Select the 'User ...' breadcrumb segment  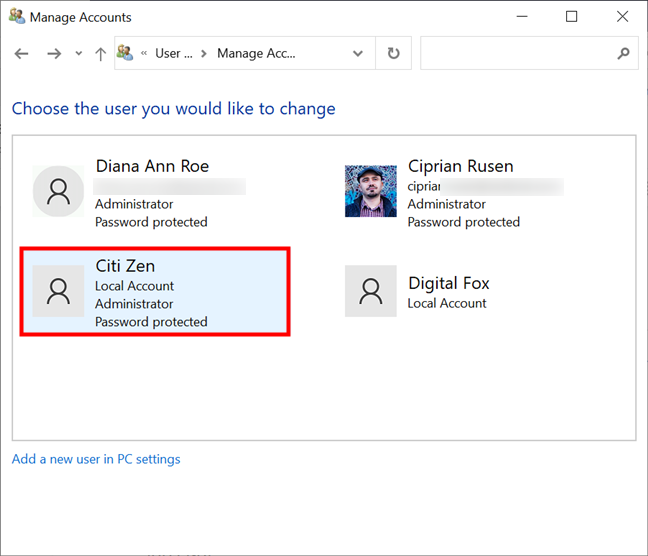174,53
